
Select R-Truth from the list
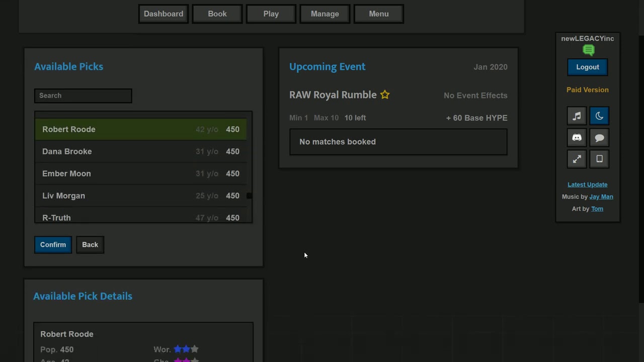click(141, 216)
